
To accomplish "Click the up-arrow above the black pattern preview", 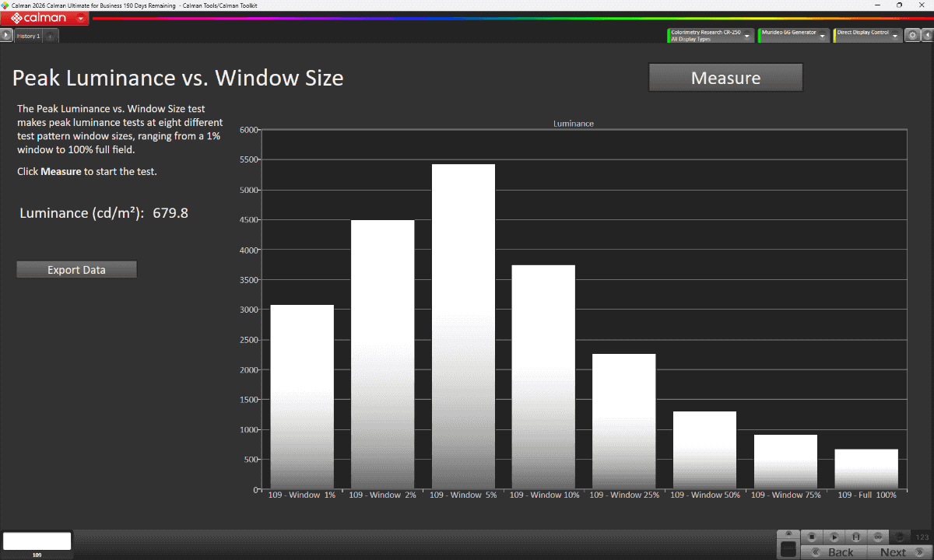I will coord(788,534).
